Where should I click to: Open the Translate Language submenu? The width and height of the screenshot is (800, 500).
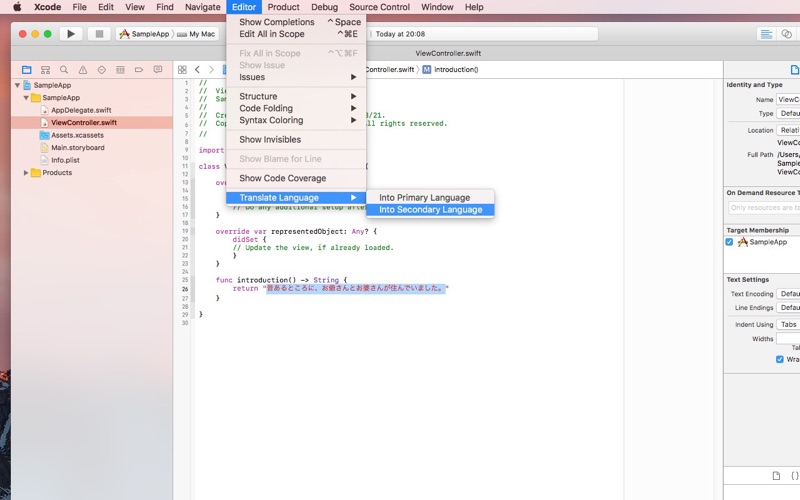click(x=296, y=197)
